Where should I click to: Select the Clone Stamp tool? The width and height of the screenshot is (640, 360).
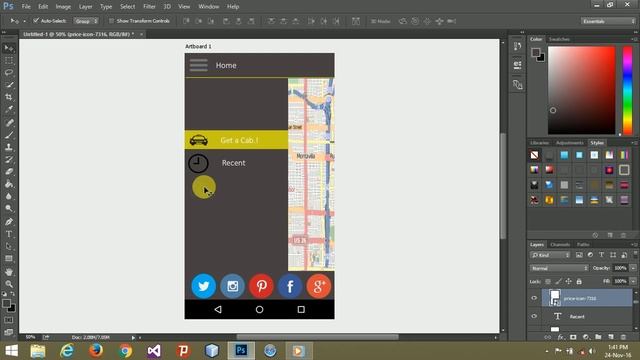click(x=9, y=147)
